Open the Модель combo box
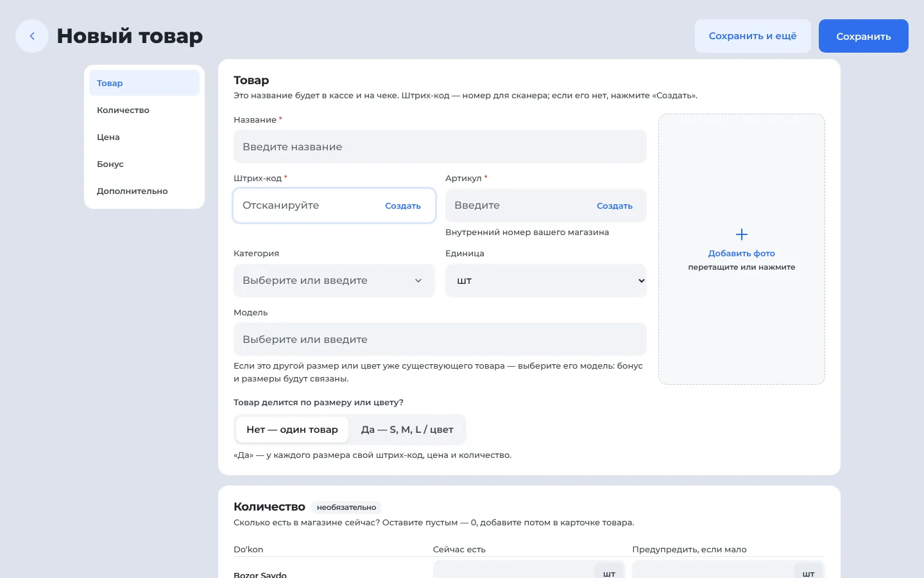This screenshot has width=924, height=578. pyautogui.click(x=440, y=339)
